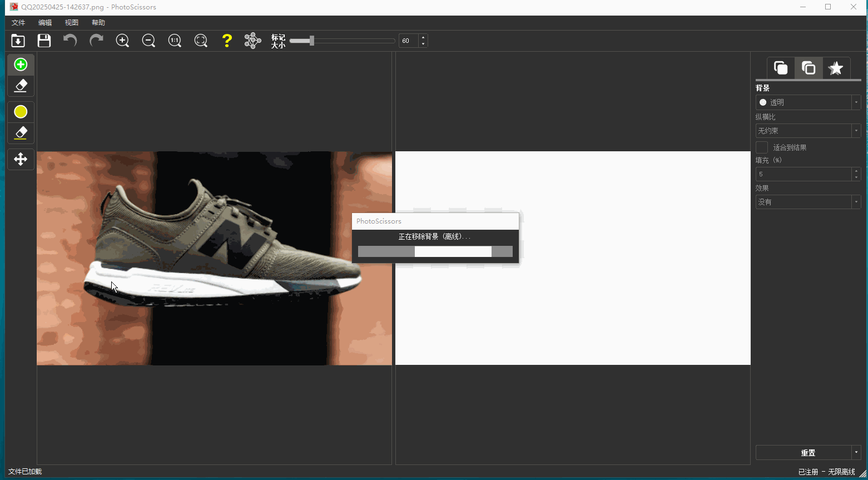Image resolution: width=868 pixels, height=480 pixels.
Task: Open the 文件 menu
Action: tap(18, 23)
